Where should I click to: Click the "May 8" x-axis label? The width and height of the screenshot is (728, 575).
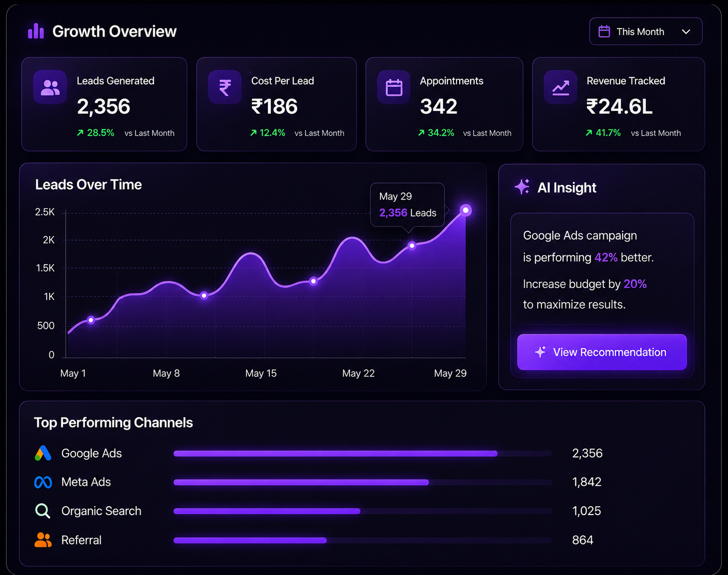pyautogui.click(x=166, y=373)
